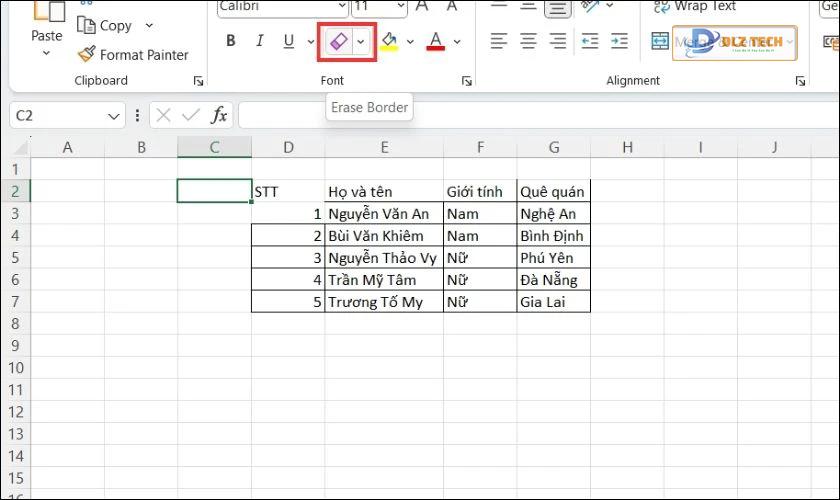Click cell 'Bình Định'

(x=553, y=235)
